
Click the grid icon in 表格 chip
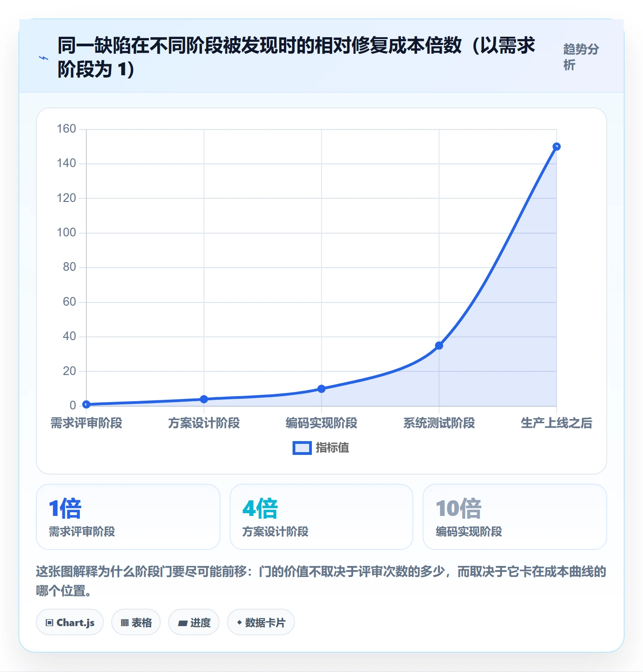[x=124, y=623]
